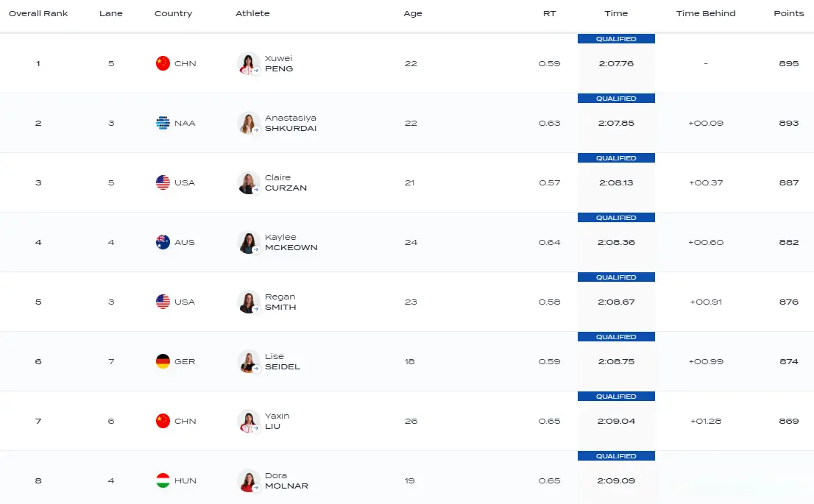Click the Time column header

(616, 13)
